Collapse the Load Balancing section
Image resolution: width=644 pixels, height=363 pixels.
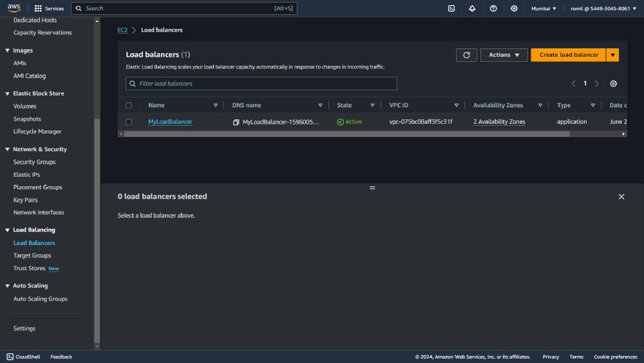7,230
